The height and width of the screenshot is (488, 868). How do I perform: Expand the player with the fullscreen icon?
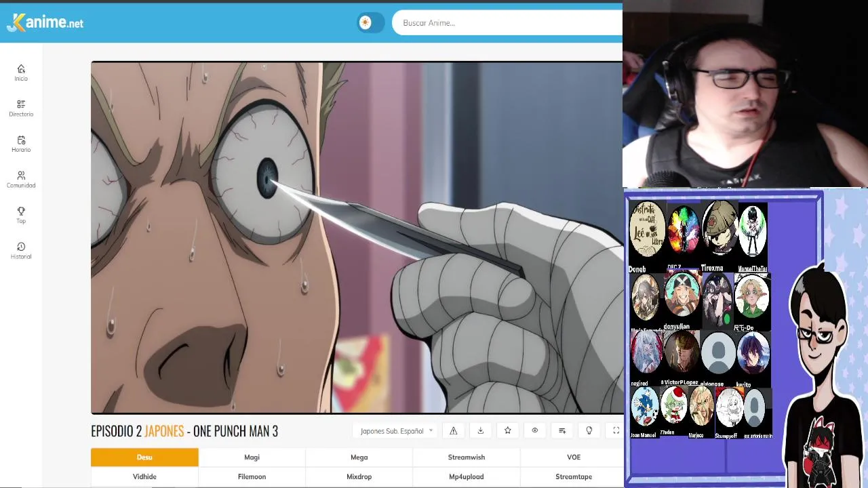point(616,431)
